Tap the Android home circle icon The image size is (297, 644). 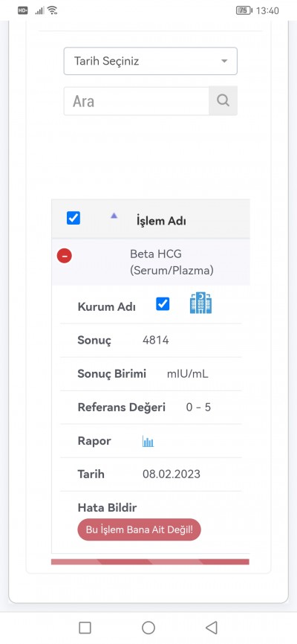(x=148, y=627)
